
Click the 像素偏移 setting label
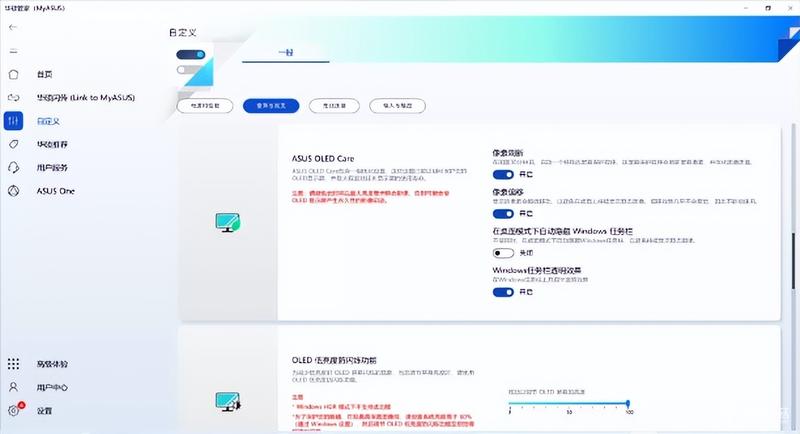508,192
